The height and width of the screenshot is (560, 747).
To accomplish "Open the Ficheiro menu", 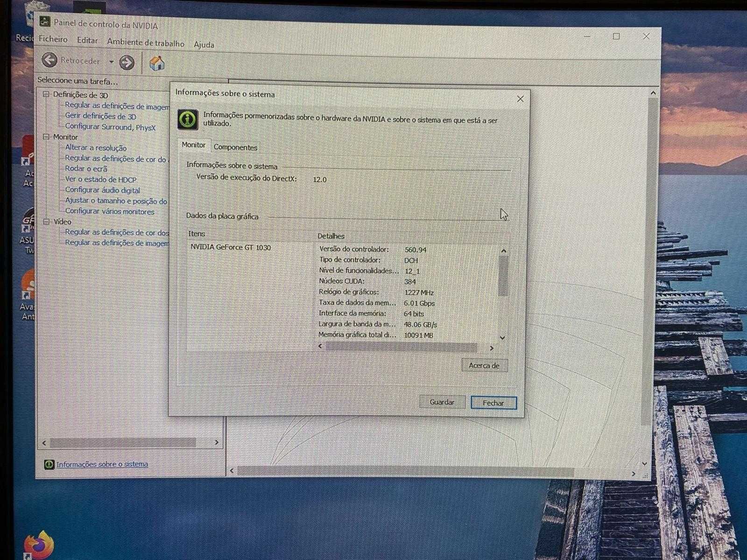I will tap(53, 39).
